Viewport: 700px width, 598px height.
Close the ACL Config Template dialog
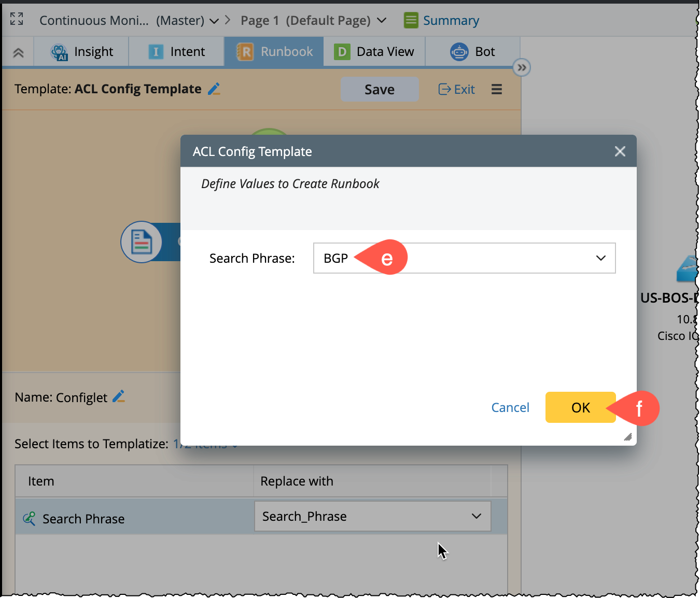tap(620, 151)
